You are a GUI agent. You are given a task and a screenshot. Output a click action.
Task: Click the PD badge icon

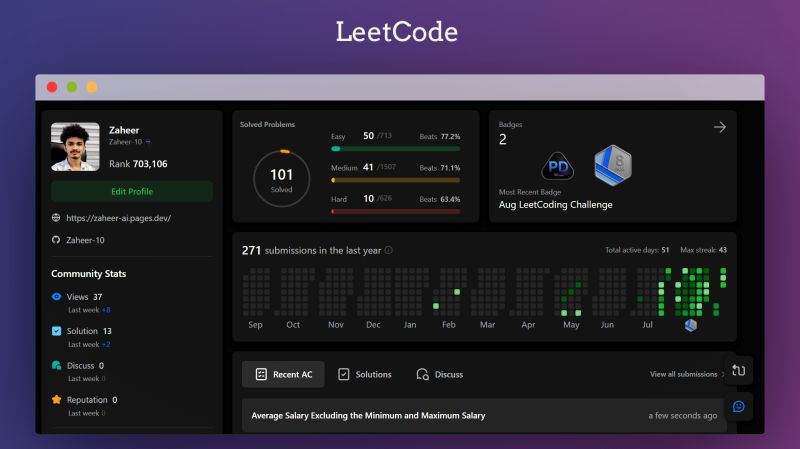pyautogui.click(x=557, y=166)
